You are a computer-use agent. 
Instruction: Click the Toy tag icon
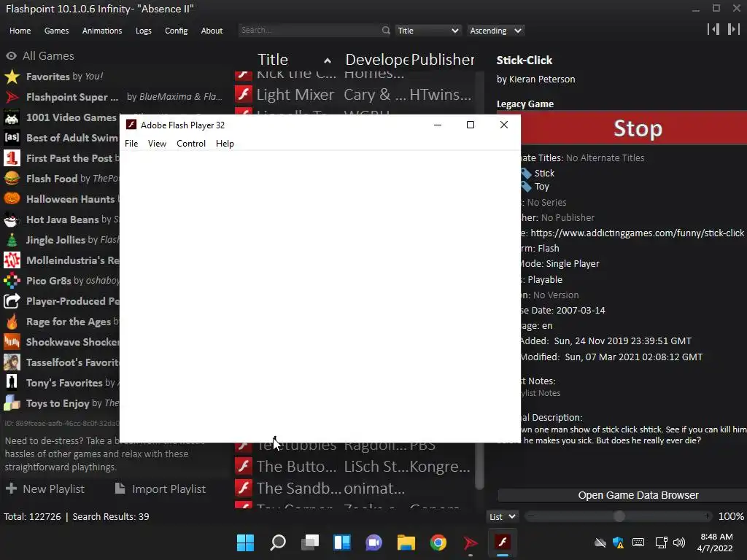[x=526, y=187]
